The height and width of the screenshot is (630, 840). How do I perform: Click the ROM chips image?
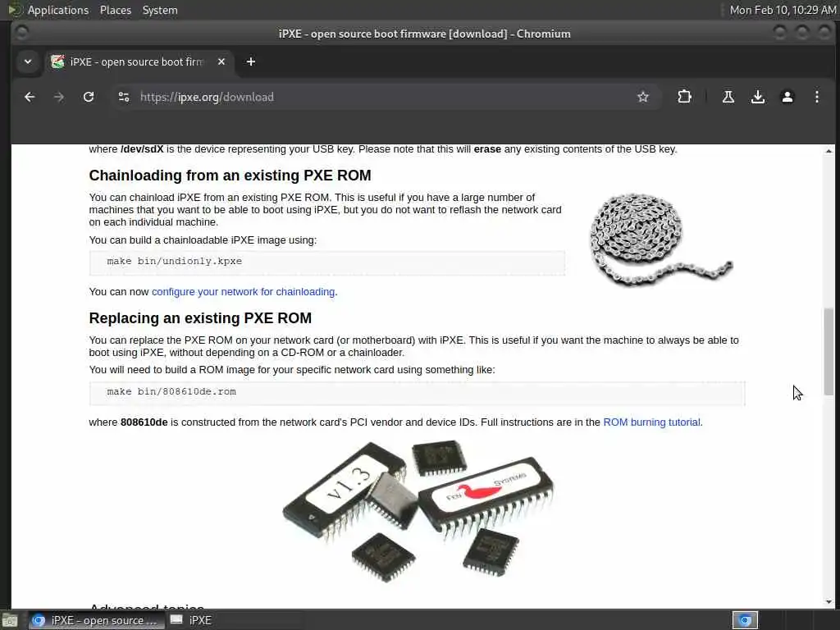pos(418,510)
